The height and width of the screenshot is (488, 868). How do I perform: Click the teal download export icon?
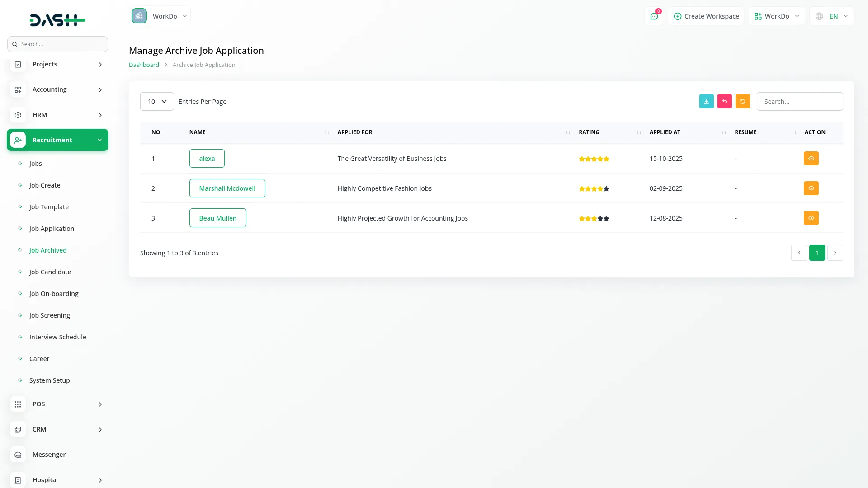[x=706, y=101]
